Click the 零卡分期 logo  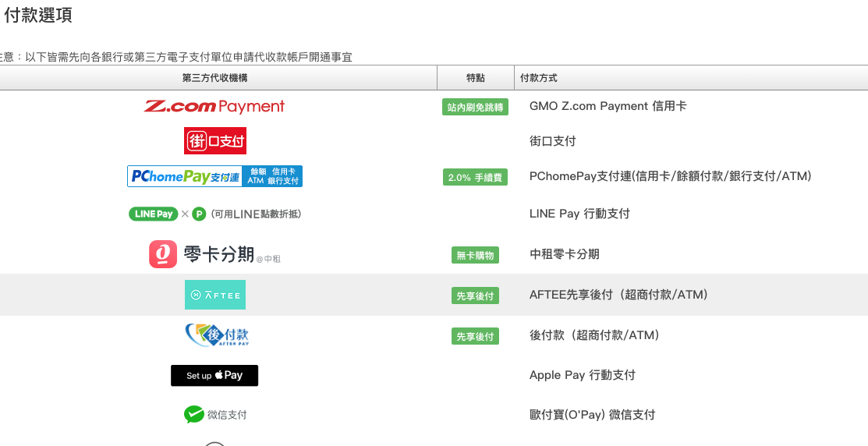pos(214,254)
